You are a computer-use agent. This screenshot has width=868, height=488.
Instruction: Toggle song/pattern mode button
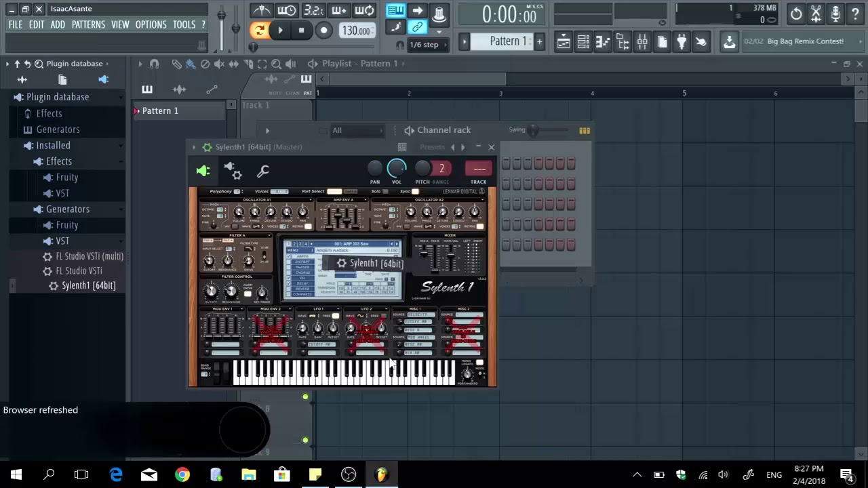[258, 30]
